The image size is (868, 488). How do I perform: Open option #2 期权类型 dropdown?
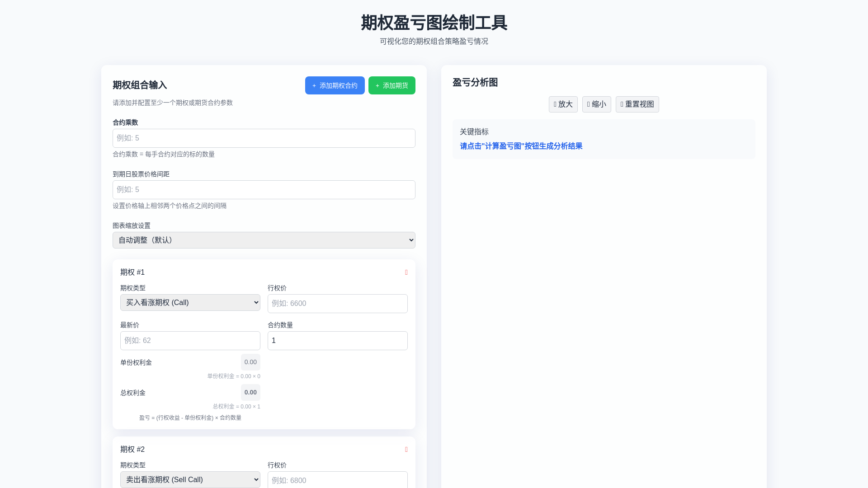point(190,480)
